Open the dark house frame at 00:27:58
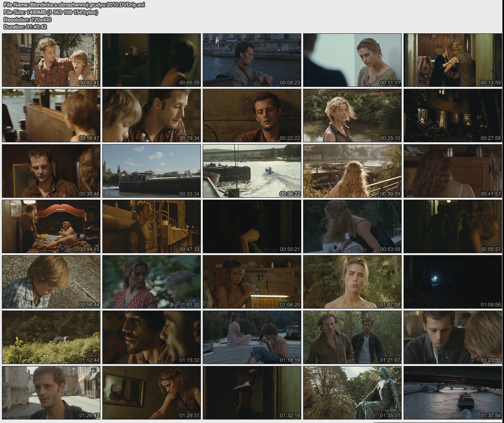Image resolution: width=504 pixels, height=423 pixels. 453,116
